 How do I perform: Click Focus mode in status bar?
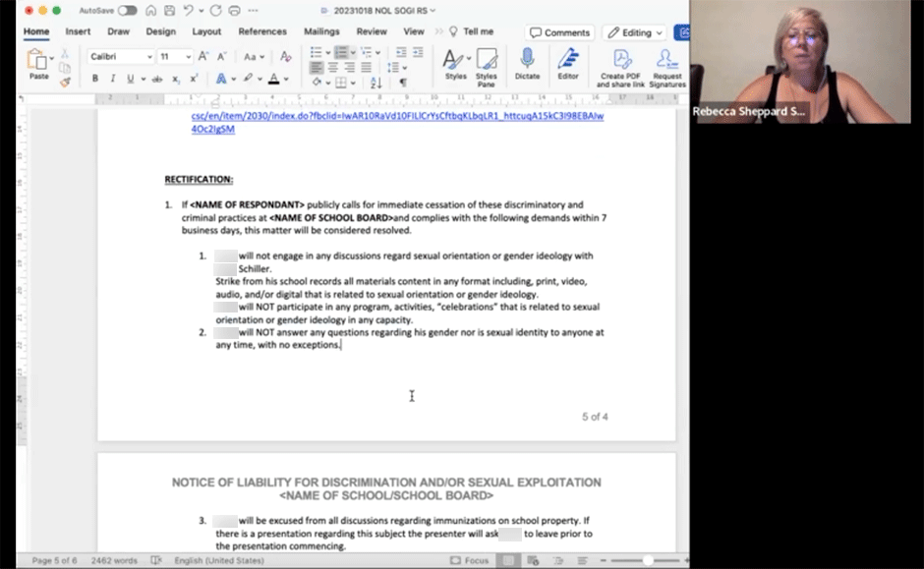(469, 560)
